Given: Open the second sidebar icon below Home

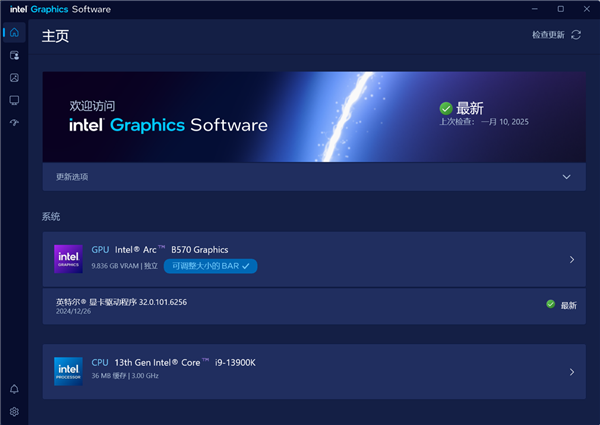Looking at the screenshot, I should tap(14, 56).
